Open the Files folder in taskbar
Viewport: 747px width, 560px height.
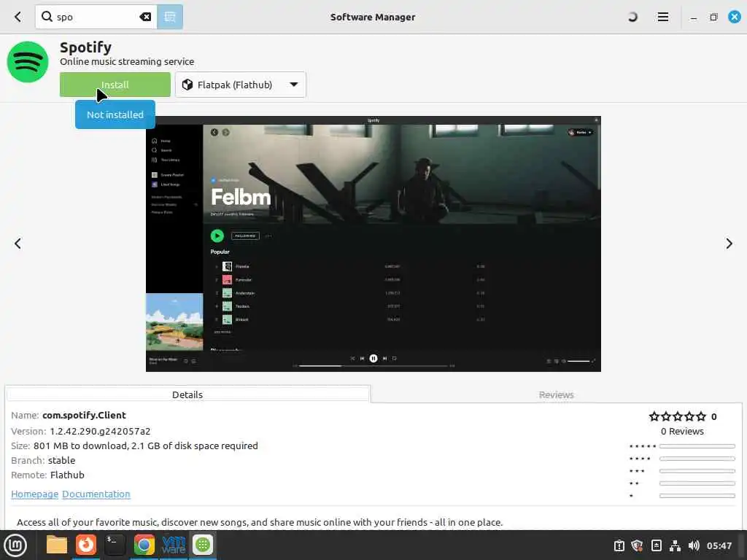pyautogui.click(x=57, y=545)
